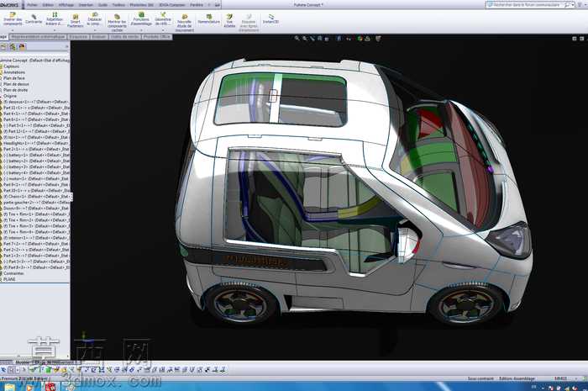This screenshot has width=588, height=391.
Task: Open the Outils menu
Action: 102,5
